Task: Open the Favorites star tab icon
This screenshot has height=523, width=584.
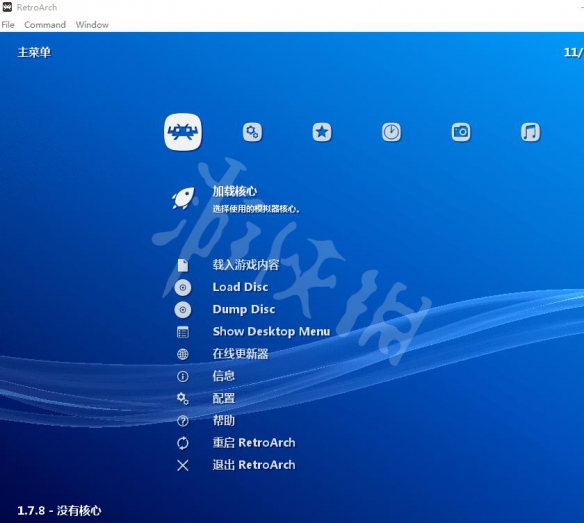Action: 322,132
